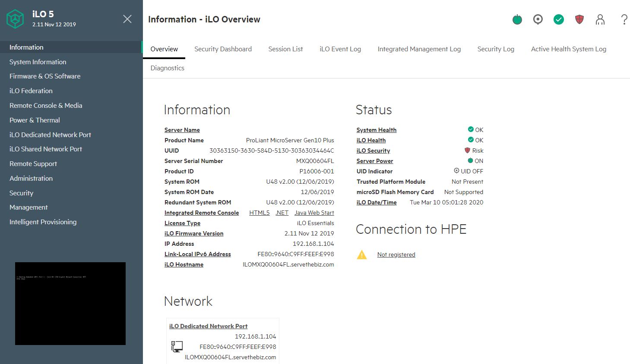Open the remote console thumbnail preview

[70, 304]
